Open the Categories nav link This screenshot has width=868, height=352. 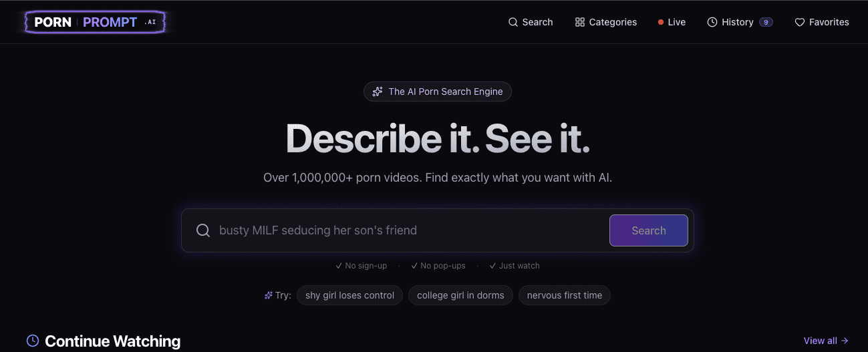point(605,22)
